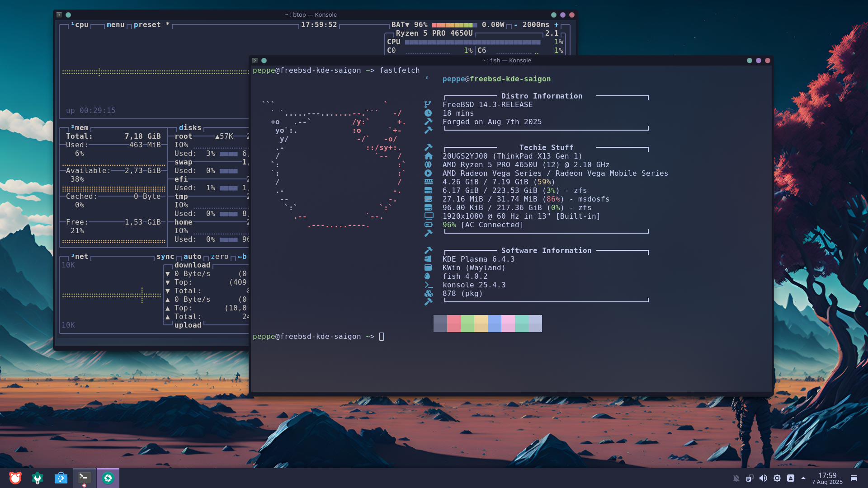Open the removable disk eject tray icon
The height and width of the screenshot is (488, 868).
click(791, 478)
